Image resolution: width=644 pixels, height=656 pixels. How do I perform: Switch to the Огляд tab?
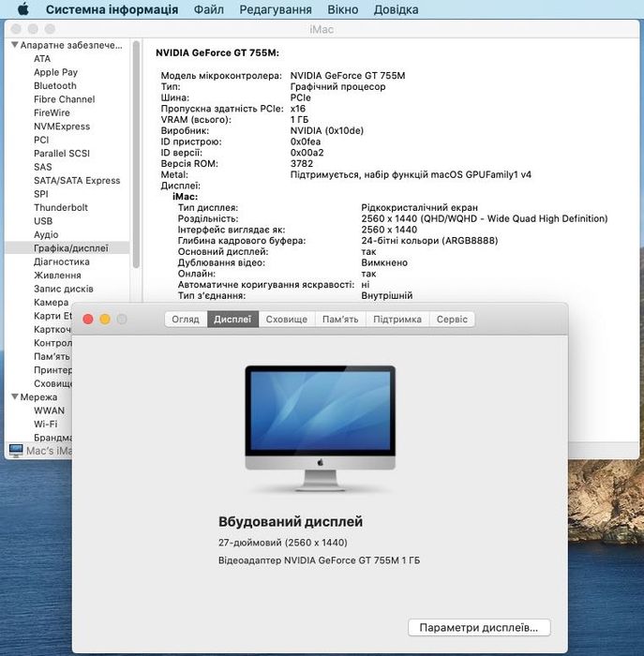(186, 320)
